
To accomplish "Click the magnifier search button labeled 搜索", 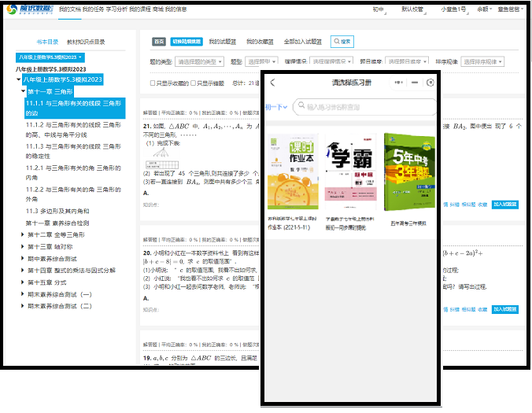I will click(342, 41).
